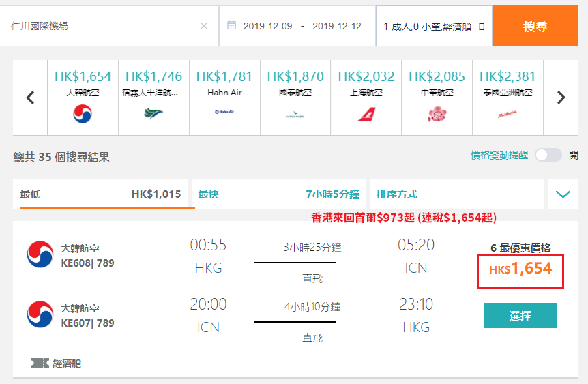Click the 3小時25分鐘 duration text
This screenshot has height=384, width=588.
312,248
